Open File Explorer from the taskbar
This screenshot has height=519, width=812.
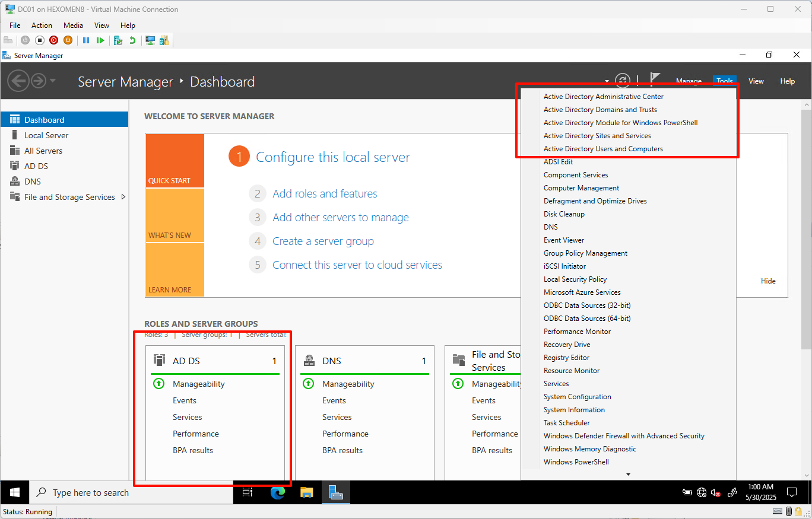click(x=306, y=492)
